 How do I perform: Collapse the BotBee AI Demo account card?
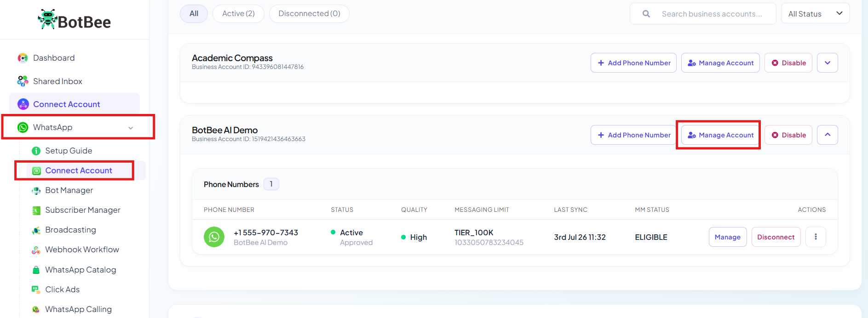(x=828, y=135)
